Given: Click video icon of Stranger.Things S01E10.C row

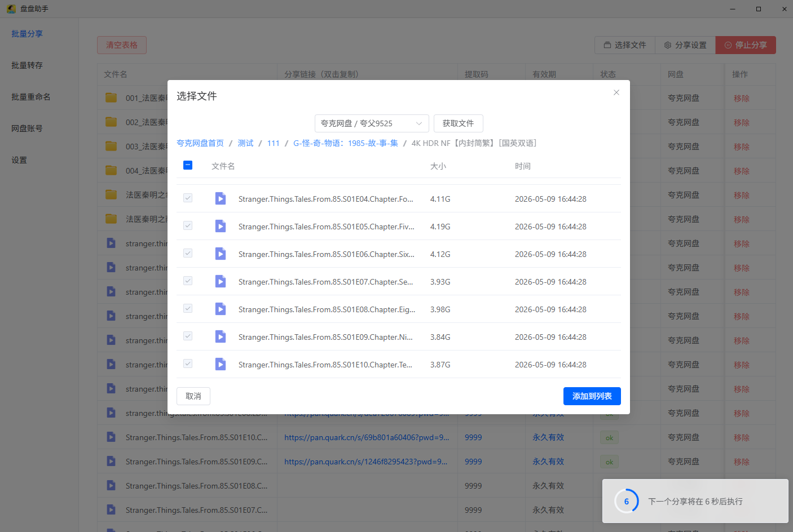Looking at the screenshot, I should point(111,437).
